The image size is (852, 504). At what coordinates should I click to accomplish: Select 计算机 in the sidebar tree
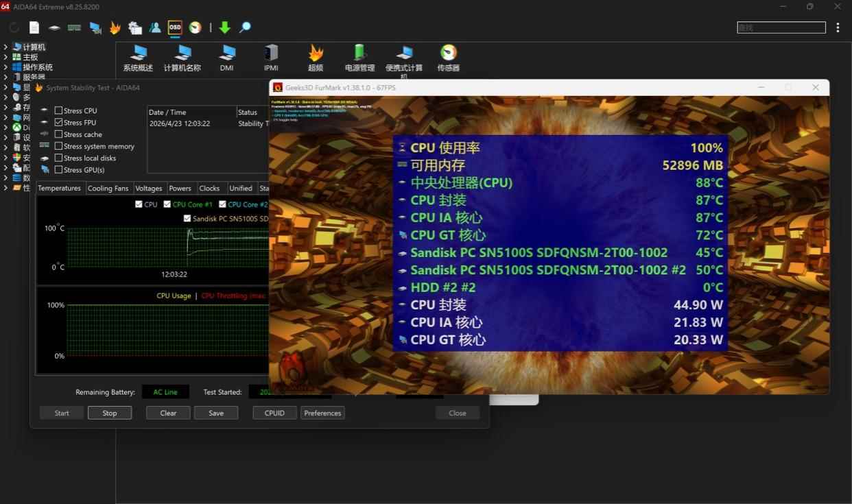[34, 47]
